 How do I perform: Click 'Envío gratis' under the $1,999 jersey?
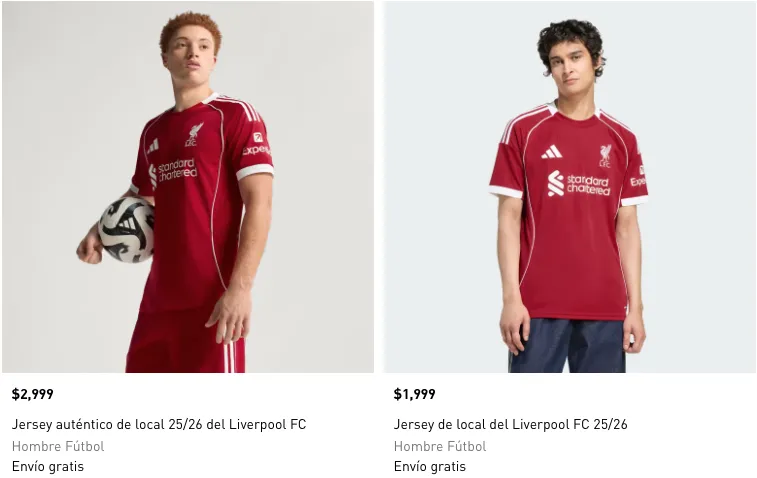click(430, 466)
